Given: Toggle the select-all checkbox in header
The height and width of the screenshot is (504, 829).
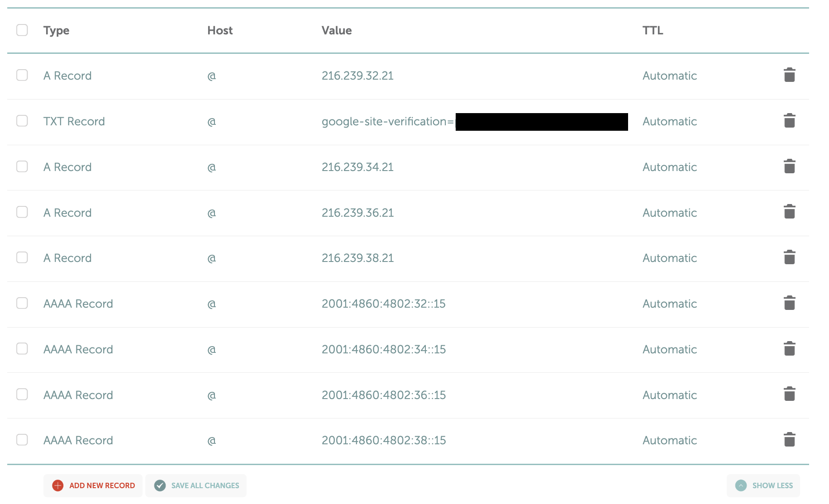Looking at the screenshot, I should (22, 30).
